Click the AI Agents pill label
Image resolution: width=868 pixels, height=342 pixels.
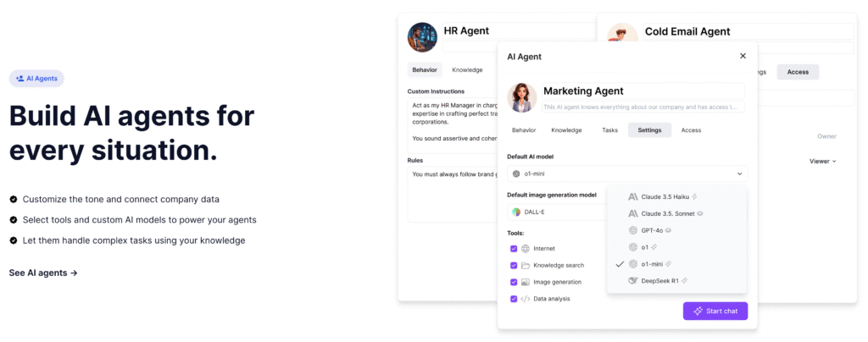click(x=36, y=79)
